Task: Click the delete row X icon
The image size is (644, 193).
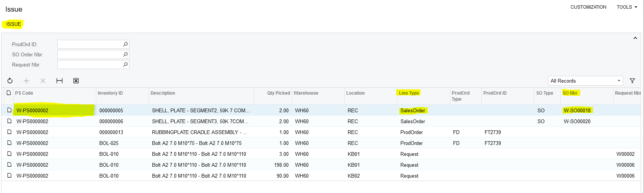Action: coord(43,81)
